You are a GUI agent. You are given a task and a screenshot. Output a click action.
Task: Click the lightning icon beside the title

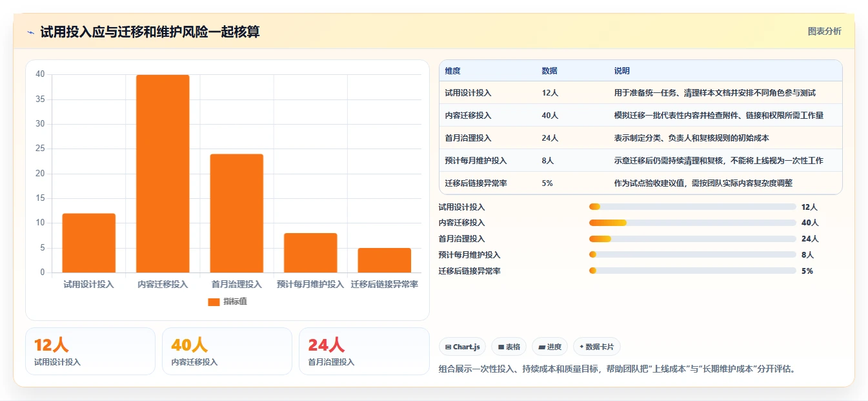[30, 32]
